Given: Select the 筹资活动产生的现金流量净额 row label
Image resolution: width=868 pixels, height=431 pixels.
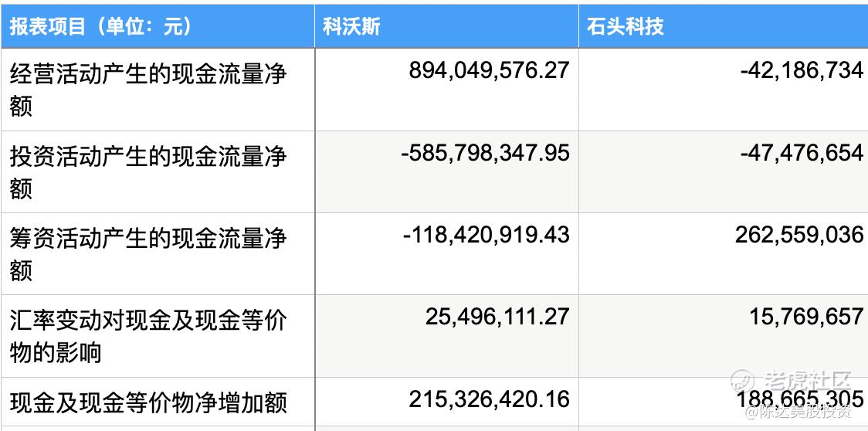Looking at the screenshot, I should 147,254.
